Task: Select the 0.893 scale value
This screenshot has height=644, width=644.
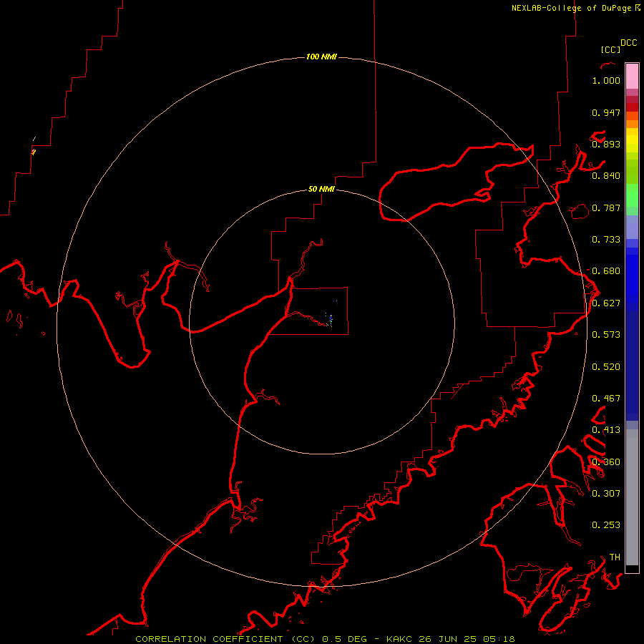Action: pyautogui.click(x=606, y=144)
